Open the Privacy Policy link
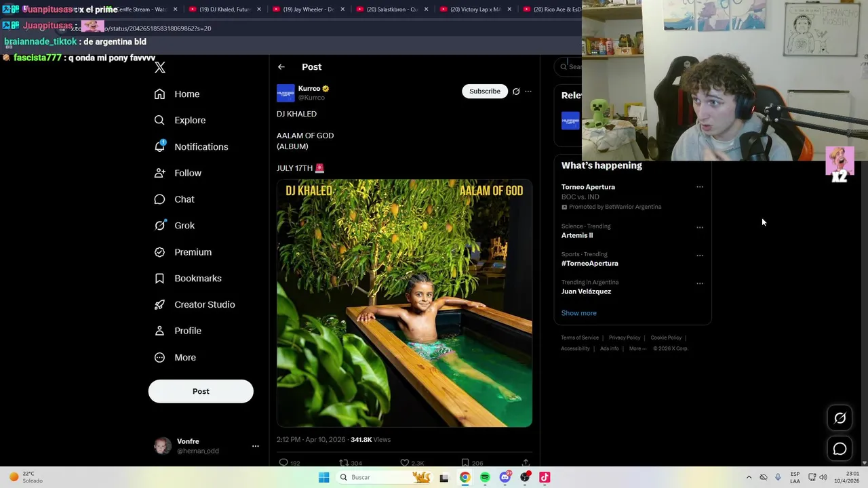Screen dimensions: 868x488 click(625, 338)
